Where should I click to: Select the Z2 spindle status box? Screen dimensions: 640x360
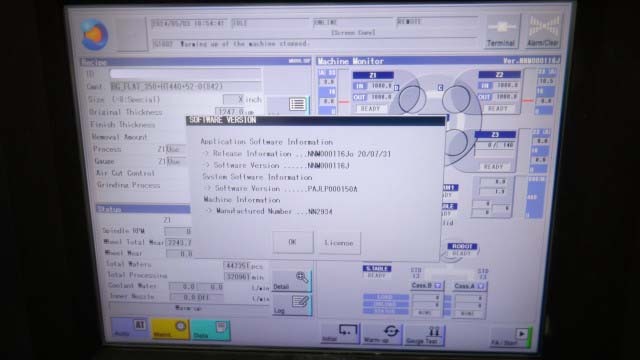(x=499, y=92)
